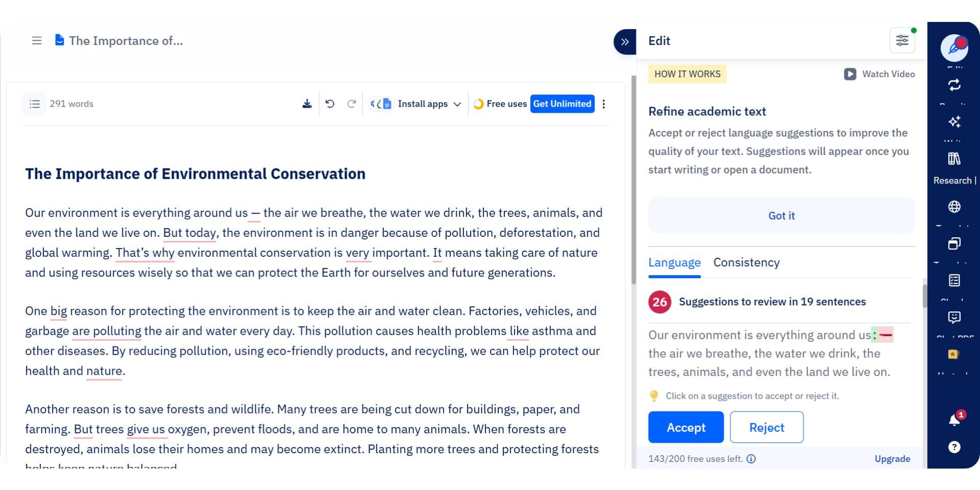Open the Edit panel settings sliders icon
This screenshot has height=490, width=980.
(902, 40)
